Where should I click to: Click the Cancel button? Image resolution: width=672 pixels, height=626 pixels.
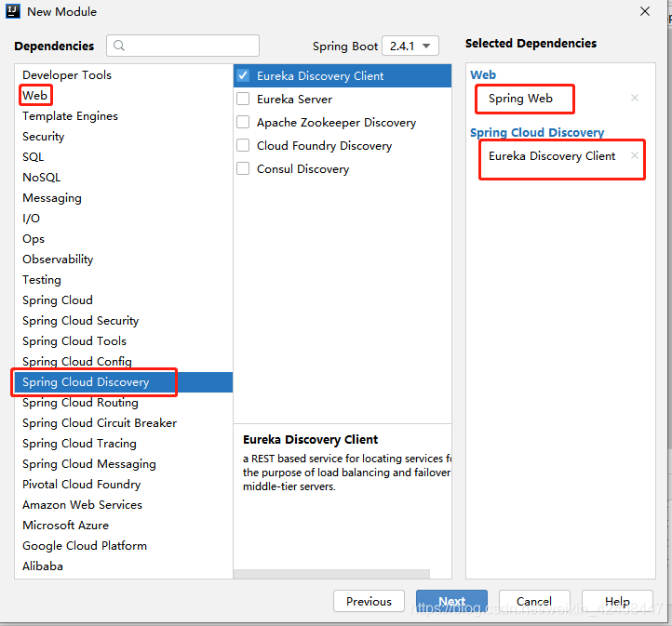[534, 601]
